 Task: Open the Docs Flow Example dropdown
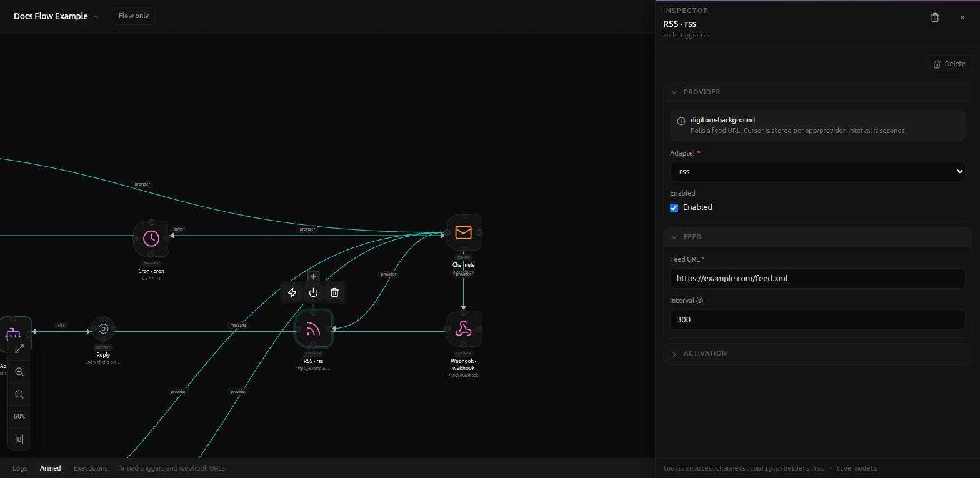56,16
